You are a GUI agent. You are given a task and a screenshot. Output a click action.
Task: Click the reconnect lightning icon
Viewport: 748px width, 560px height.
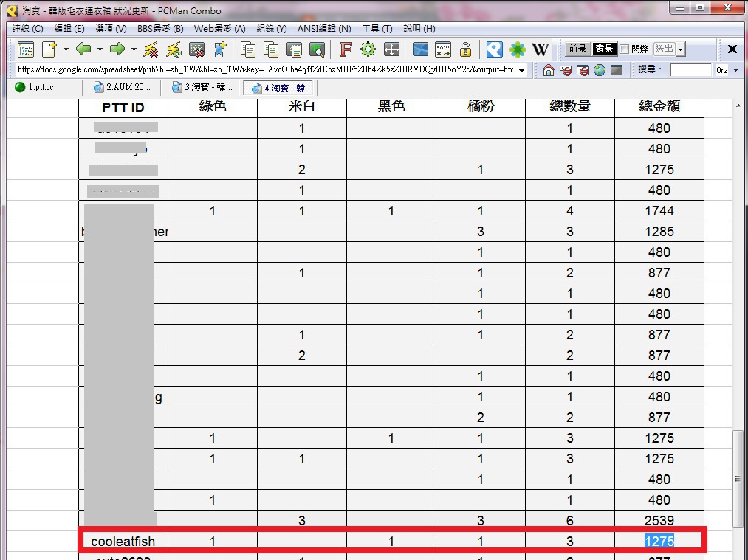point(174,49)
